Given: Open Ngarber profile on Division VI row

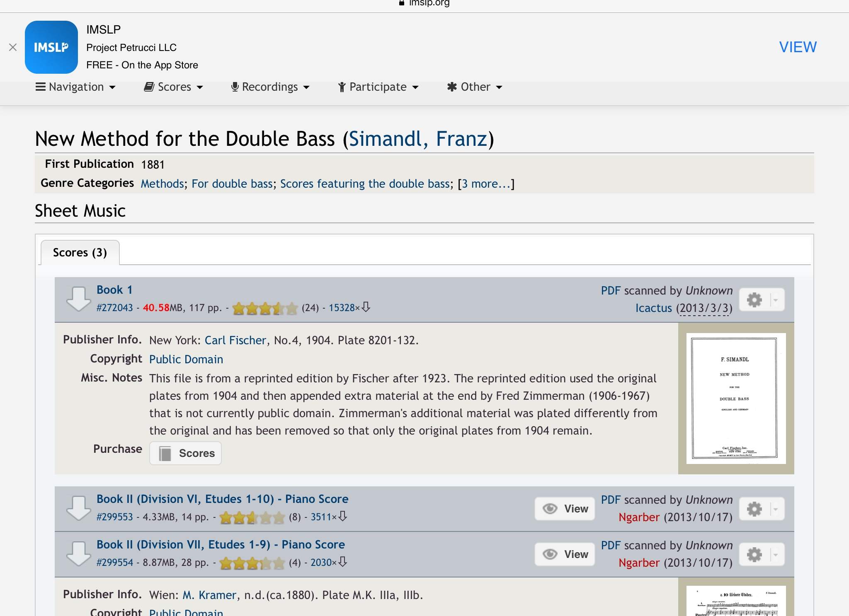Looking at the screenshot, I should point(639,517).
